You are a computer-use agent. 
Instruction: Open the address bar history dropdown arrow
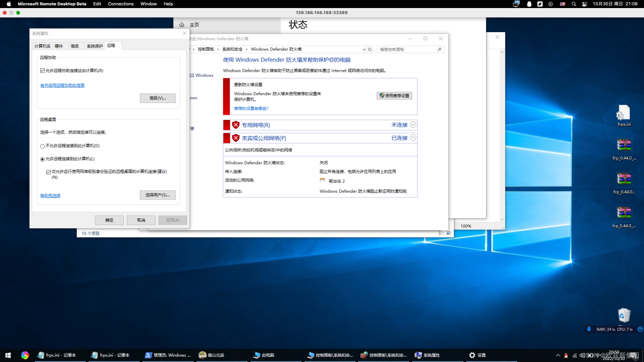click(364, 49)
